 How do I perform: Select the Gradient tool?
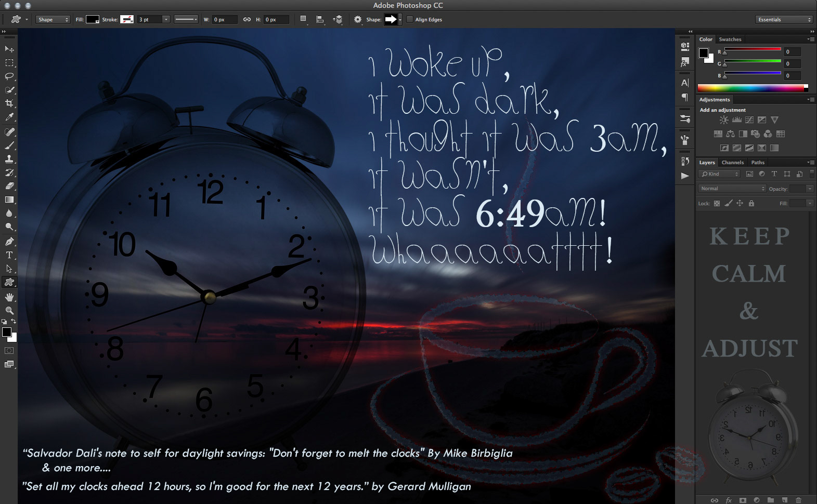[x=9, y=200]
